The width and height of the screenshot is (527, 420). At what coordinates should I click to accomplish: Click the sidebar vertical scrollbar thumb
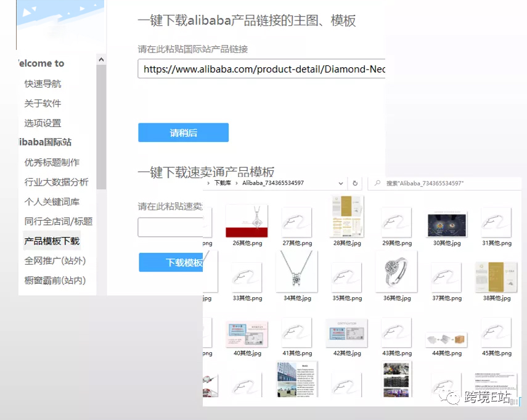coord(101,127)
